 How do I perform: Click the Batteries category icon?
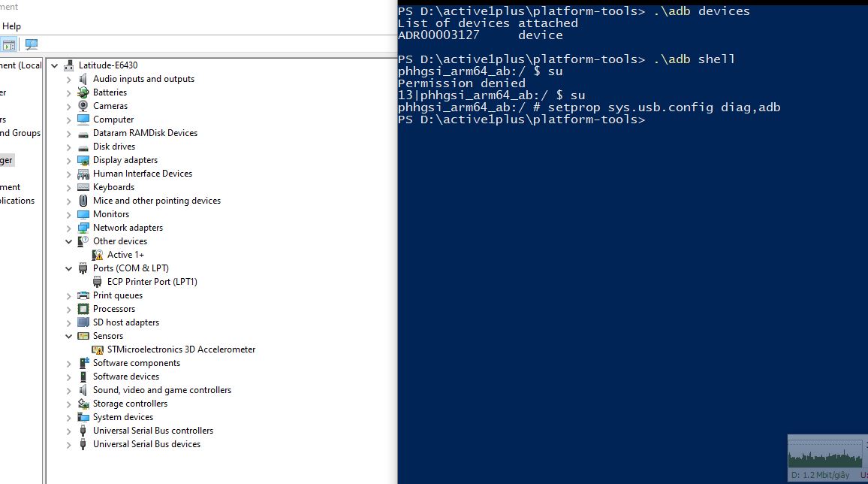tap(83, 92)
